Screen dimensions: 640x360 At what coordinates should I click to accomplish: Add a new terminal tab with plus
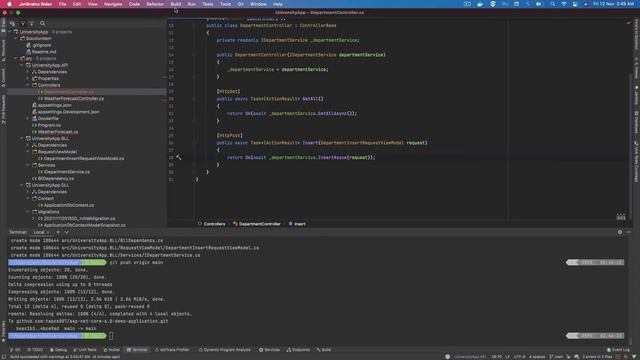(x=58, y=232)
